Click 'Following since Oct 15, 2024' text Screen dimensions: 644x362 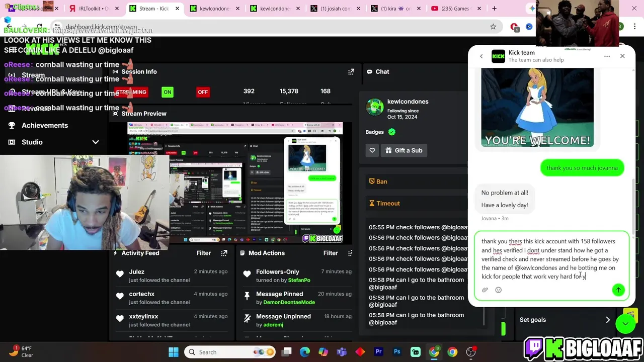[403, 114]
